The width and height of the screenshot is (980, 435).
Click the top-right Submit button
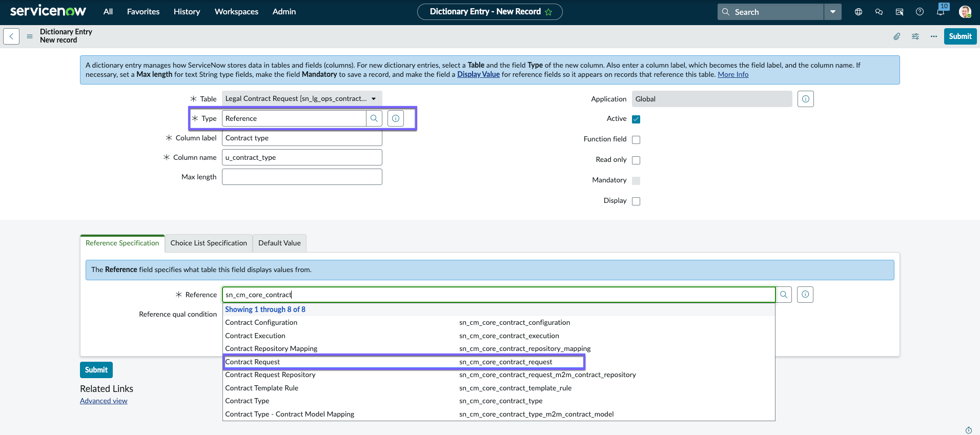pyautogui.click(x=960, y=36)
